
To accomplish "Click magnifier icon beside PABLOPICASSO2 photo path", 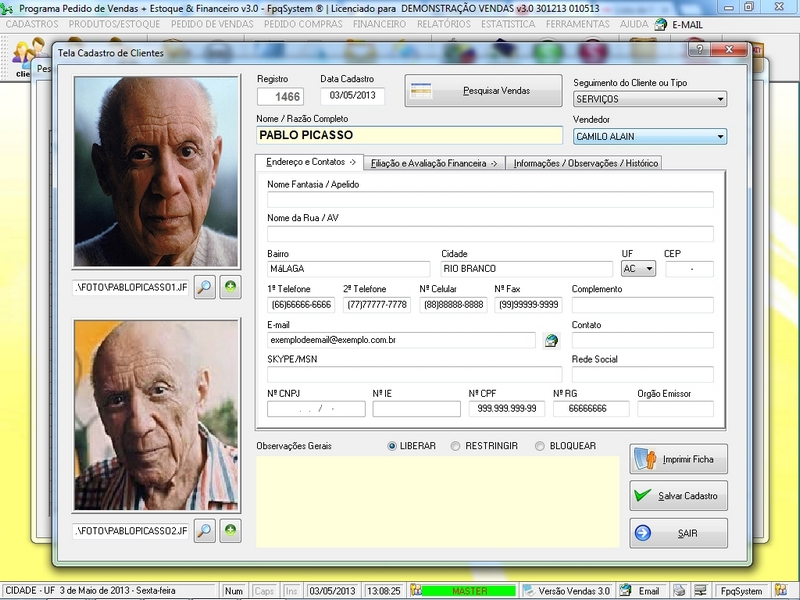I will [204, 530].
